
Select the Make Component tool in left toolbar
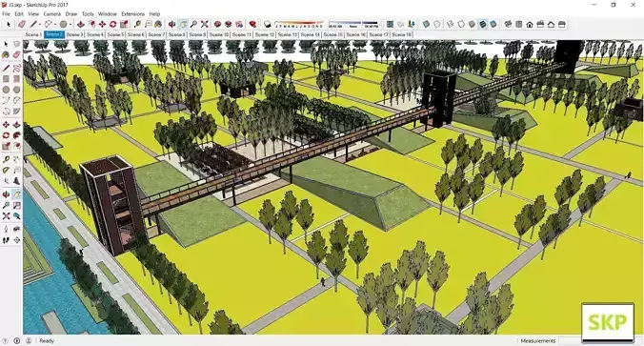pos(16,44)
